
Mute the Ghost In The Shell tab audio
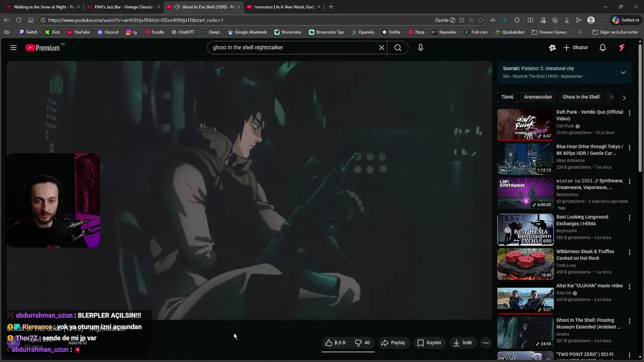pyautogui.click(x=177, y=7)
